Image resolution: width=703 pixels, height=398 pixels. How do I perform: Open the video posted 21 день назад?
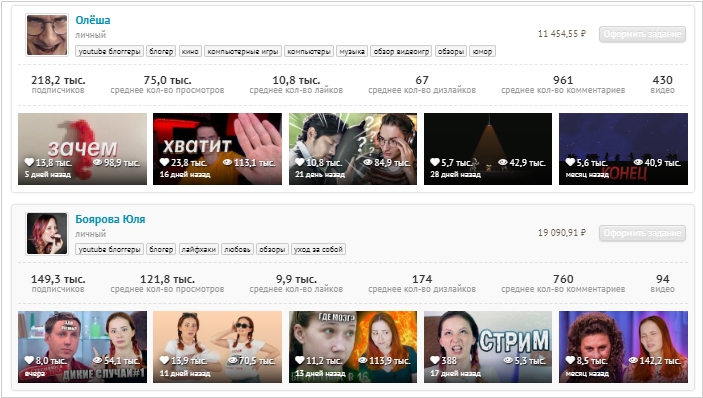click(x=353, y=149)
